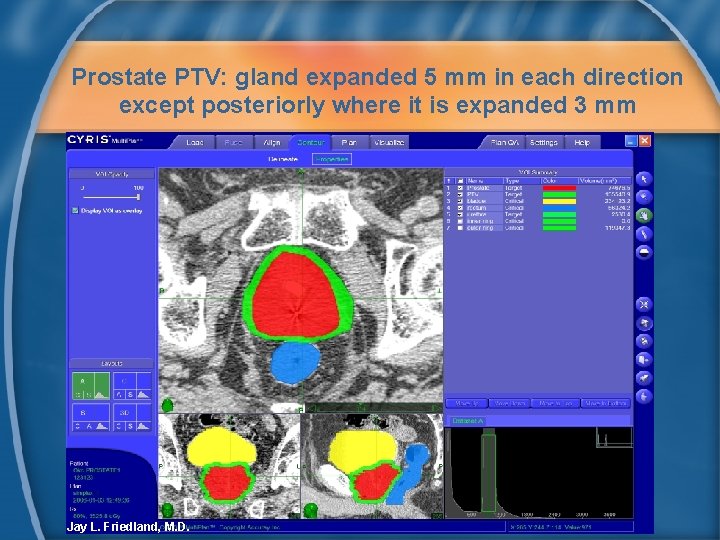
Task: Open the Plan QA tab
Action: tap(504, 142)
